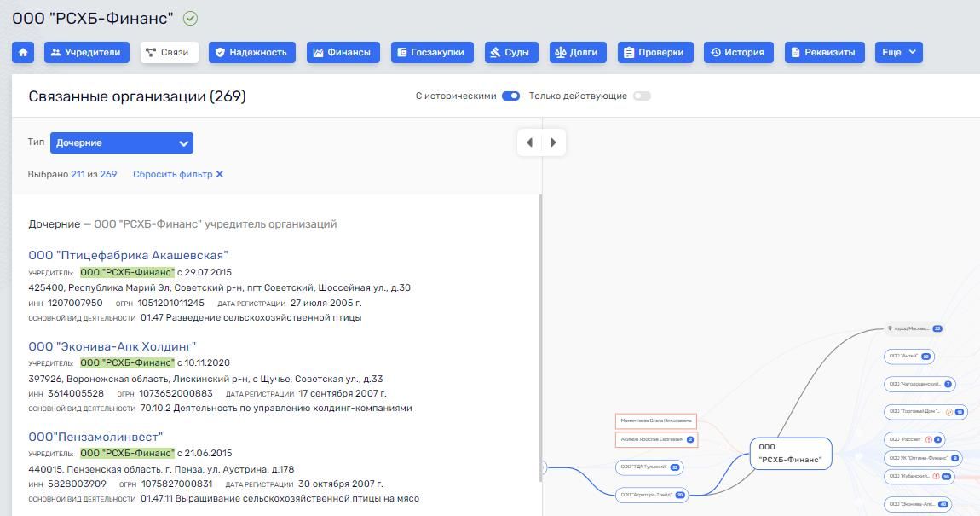Image resolution: width=980 pixels, height=516 pixels.
Task: Click the count badge on ТДА Тульский node
Action: 675,467
